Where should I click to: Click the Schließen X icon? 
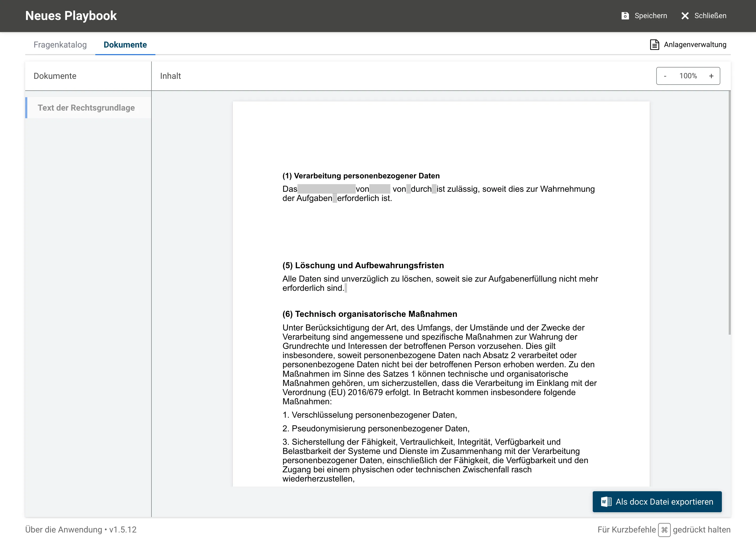(x=685, y=15)
